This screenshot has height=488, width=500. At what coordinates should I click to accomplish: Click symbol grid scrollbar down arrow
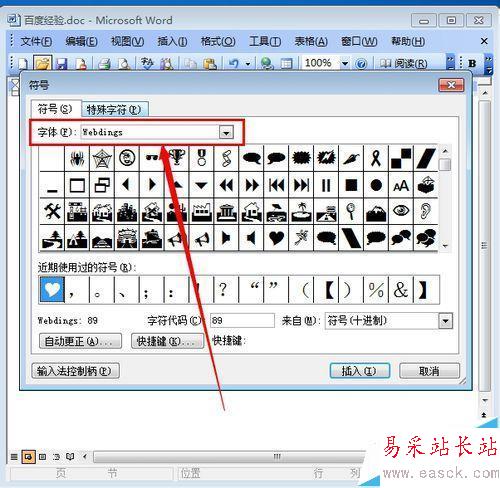point(445,246)
